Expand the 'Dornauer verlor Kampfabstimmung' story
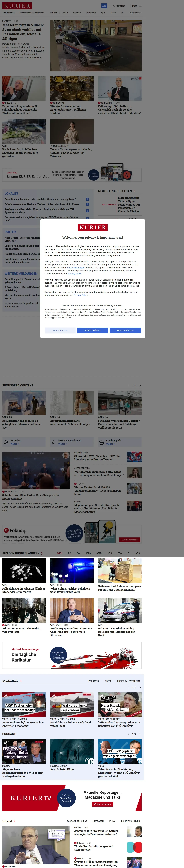 tap(88, 219)
